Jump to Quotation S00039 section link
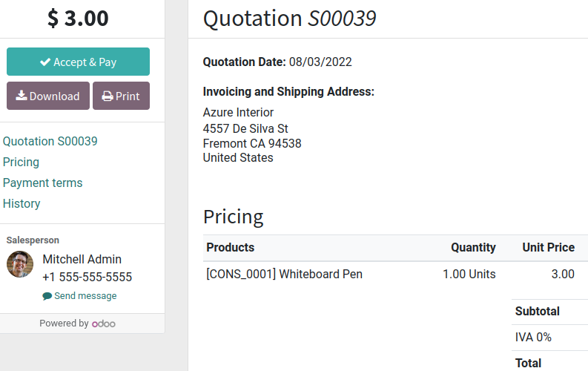Screen dimensions: 588x371 pyautogui.click(x=50, y=141)
